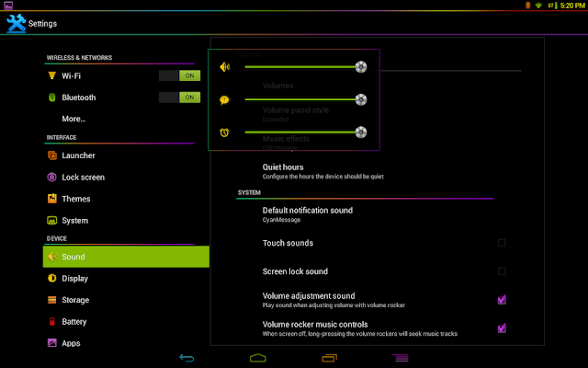Open the Battery settings category
This screenshot has width=588, height=368.
126,321
